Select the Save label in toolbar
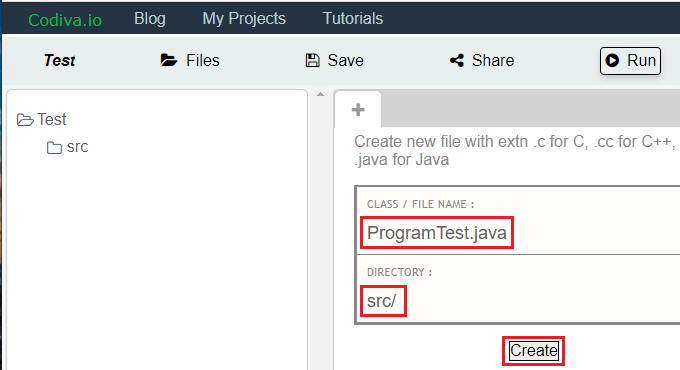Screen dimensions: 680x370 click(x=346, y=60)
